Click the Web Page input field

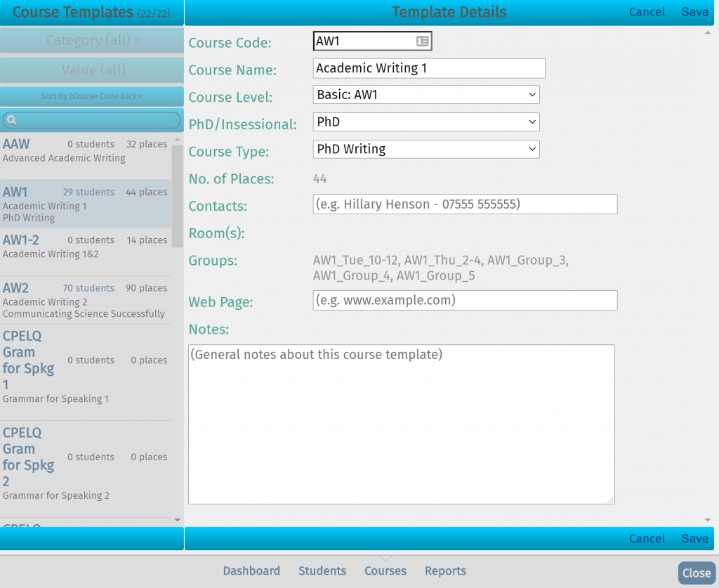pos(465,300)
